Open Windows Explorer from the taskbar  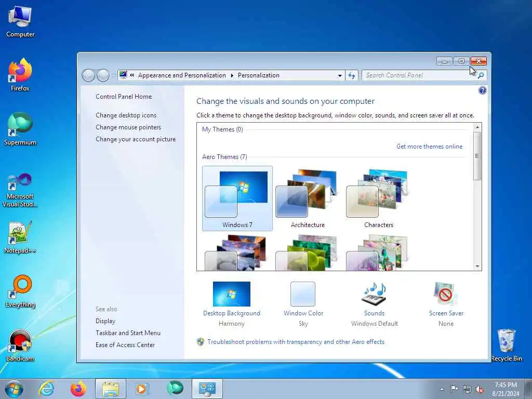coord(111,389)
